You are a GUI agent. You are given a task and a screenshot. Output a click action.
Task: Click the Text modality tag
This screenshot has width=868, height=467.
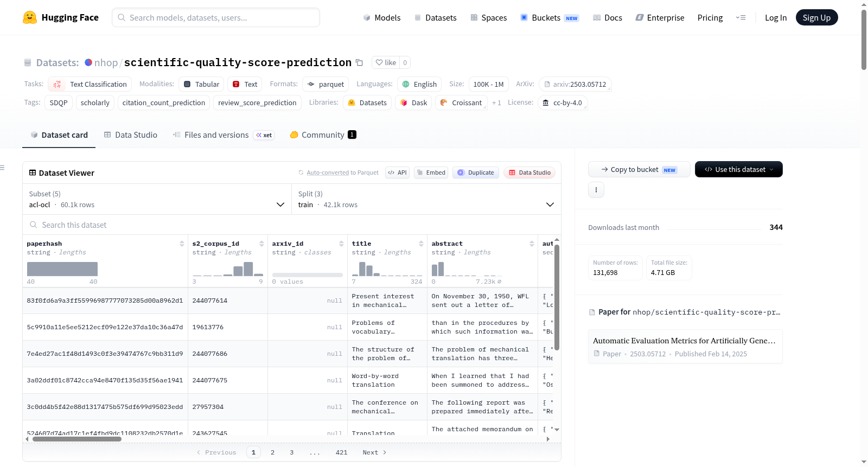coord(245,84)
